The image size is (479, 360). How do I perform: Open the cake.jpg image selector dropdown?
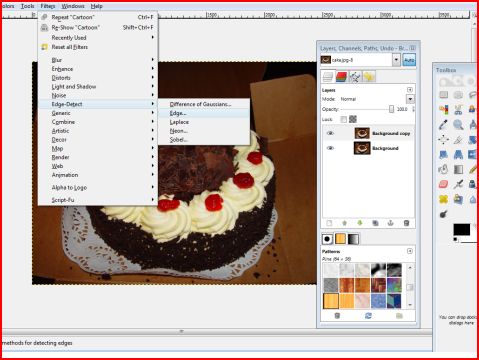[396, 60]
